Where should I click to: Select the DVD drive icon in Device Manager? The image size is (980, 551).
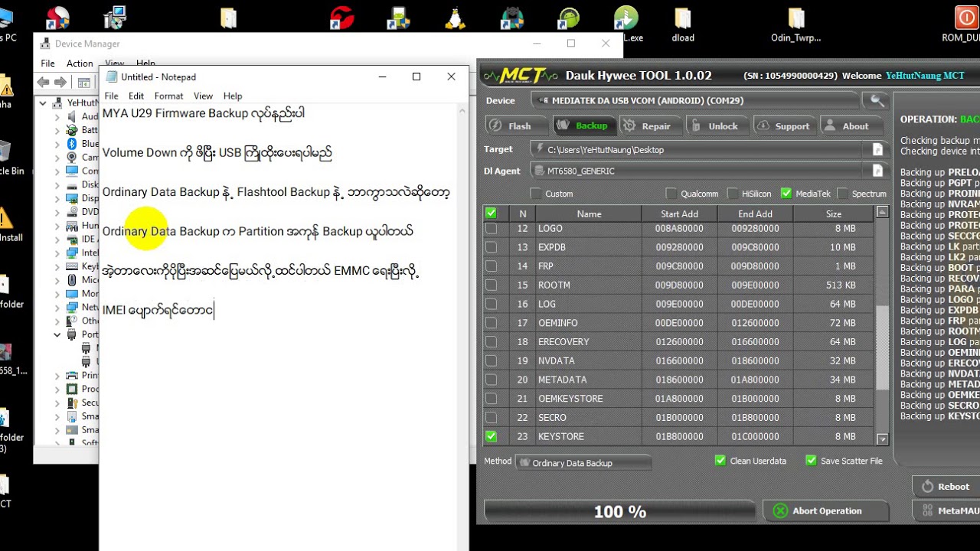tap(72, 212)
